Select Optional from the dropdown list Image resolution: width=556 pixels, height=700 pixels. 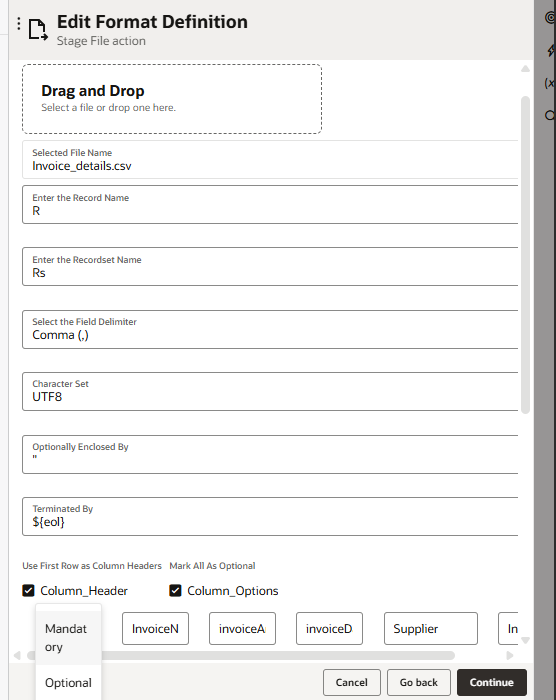click(68, 683)
